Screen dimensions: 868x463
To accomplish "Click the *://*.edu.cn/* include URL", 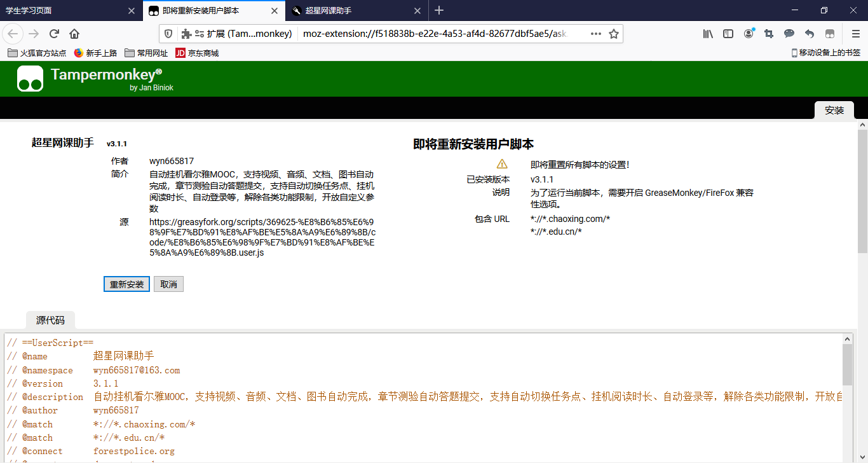I will [x=556, y=231].
